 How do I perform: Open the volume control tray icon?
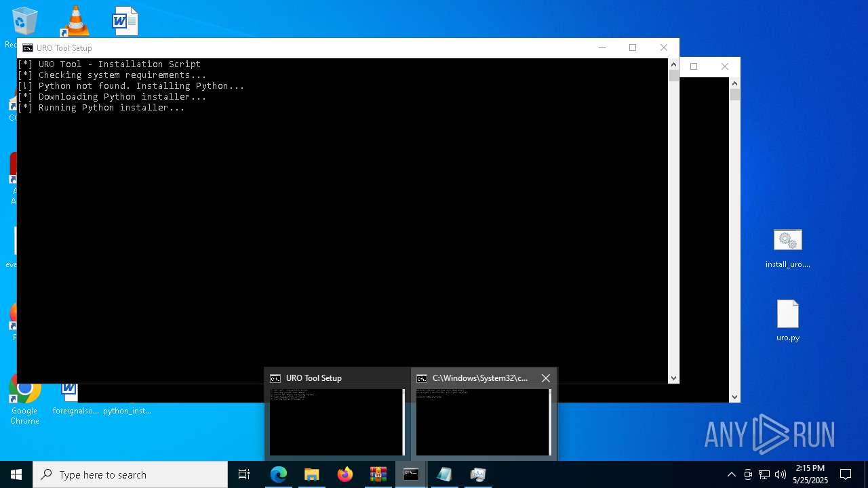pyautogui.click(x=781, y=474)
